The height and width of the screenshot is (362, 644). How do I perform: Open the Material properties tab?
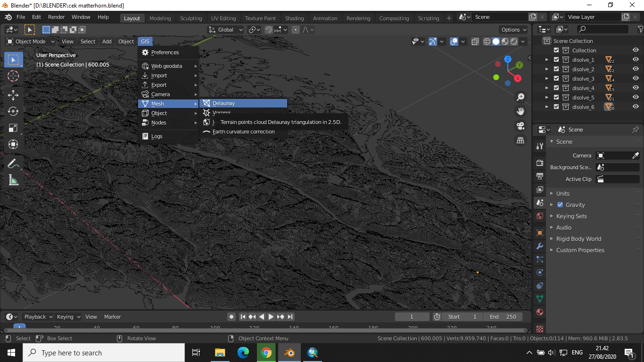tap(540, 312)
